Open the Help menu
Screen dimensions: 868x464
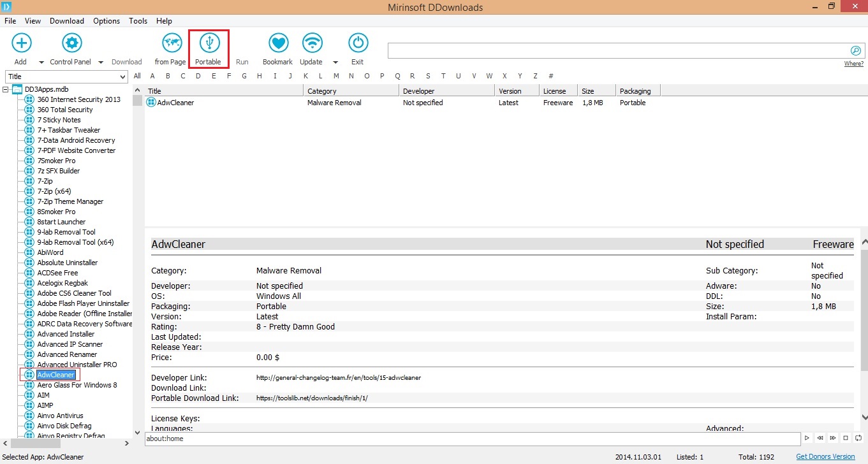[164, 21]
